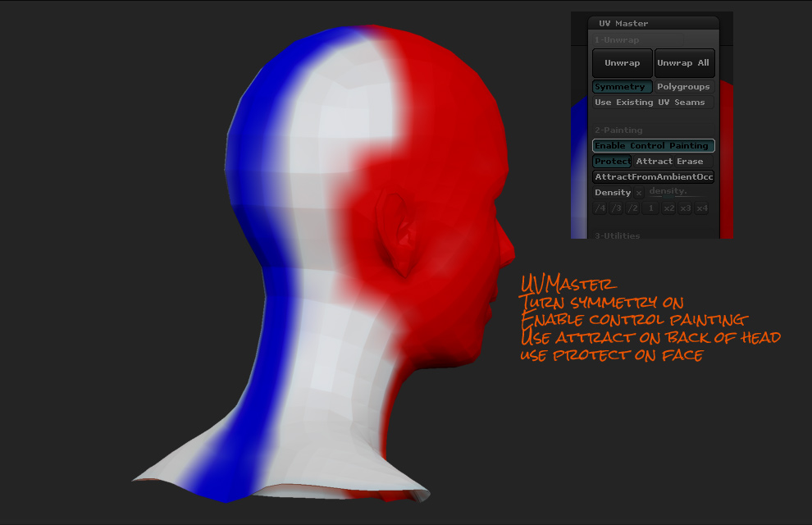812x525 pixels.
Task: Click the x button beside Density
Action: point(639,193)
